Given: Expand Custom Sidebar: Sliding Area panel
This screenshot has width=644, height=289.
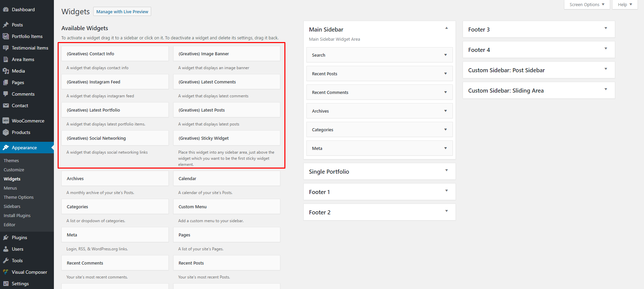Looking at the screenshot, I should click(x=606, y=90).
